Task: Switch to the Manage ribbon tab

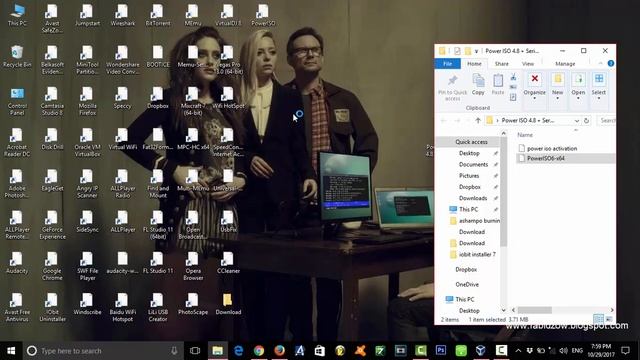Action: (565, 64)
